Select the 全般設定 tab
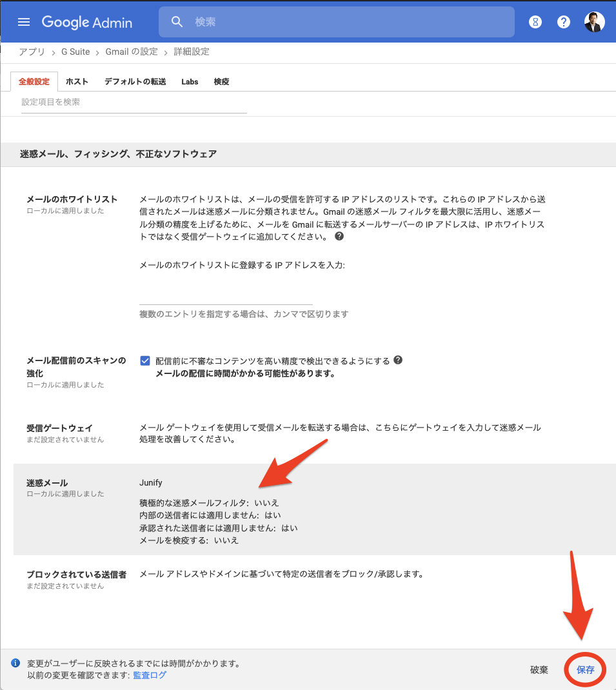The width and height of the screenshot is (616, 690). 34,82
